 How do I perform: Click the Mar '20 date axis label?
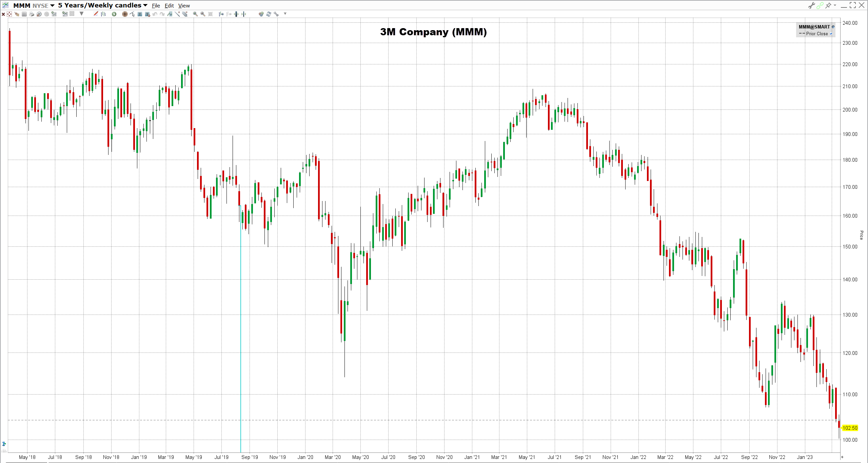333,457
